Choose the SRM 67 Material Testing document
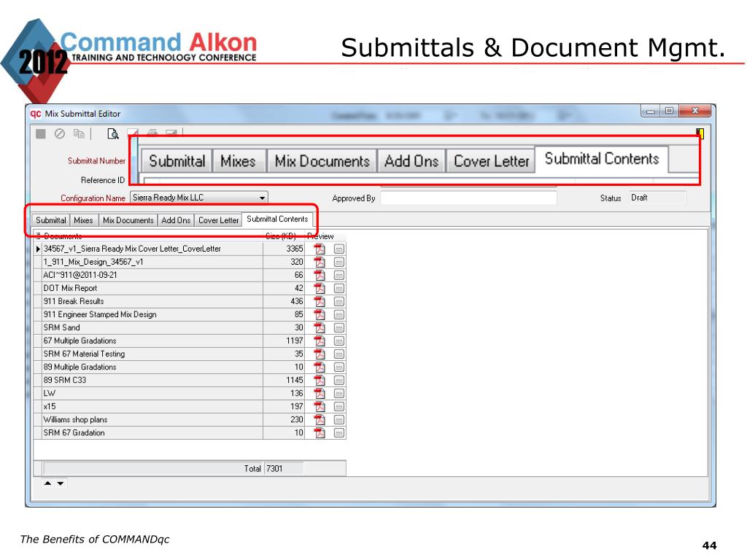 (152, 354)
